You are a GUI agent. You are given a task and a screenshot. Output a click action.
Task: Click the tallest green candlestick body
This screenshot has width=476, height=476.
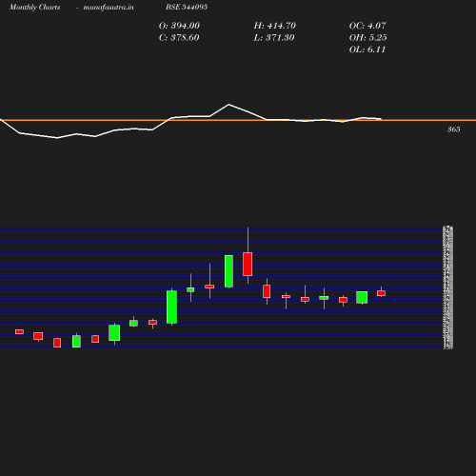tap(171, 307)
